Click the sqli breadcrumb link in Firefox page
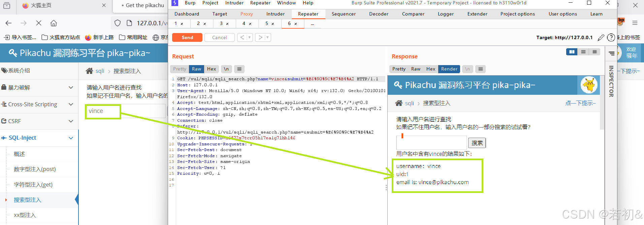The height and width of the screenshot is (225, 644). (100, 71)
